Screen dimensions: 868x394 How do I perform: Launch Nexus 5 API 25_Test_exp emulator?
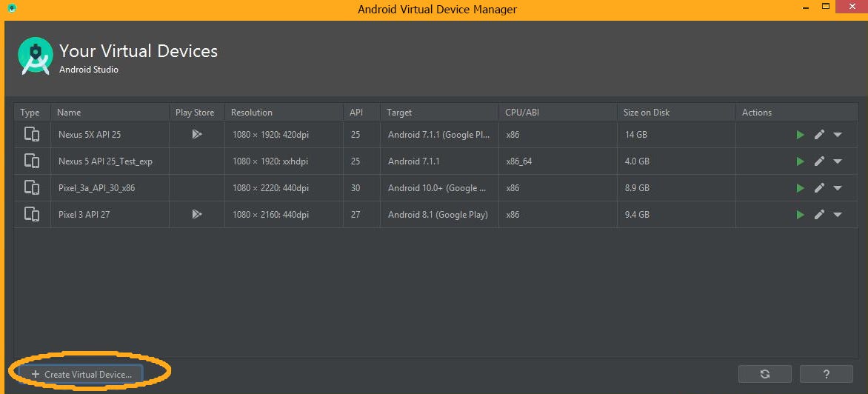click(800, 161)
